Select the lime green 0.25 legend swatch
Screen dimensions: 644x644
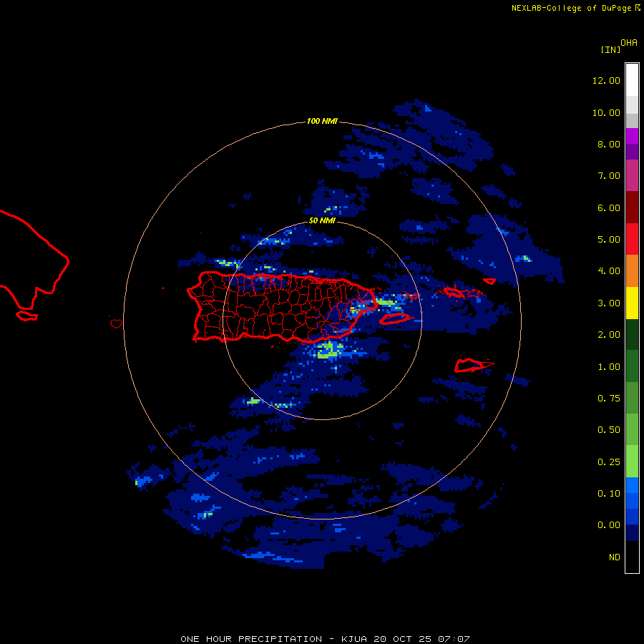click(x=632, y=462)
